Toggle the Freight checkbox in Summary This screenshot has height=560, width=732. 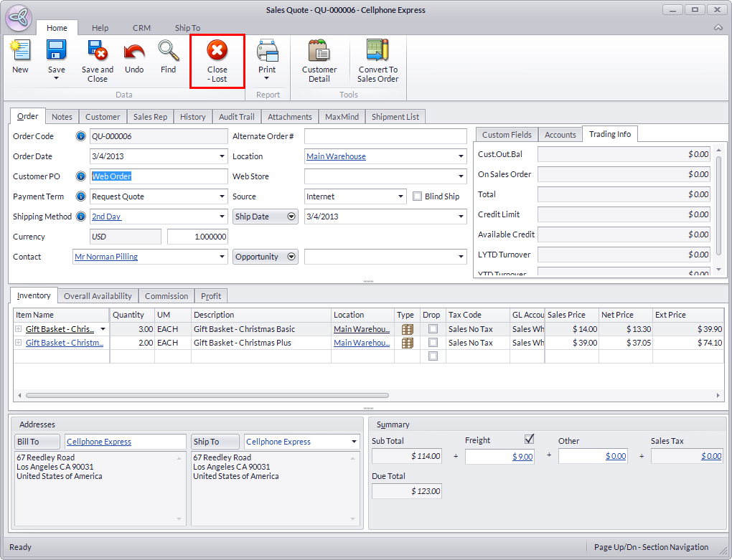pyautogui.click(x=530, y=439)
